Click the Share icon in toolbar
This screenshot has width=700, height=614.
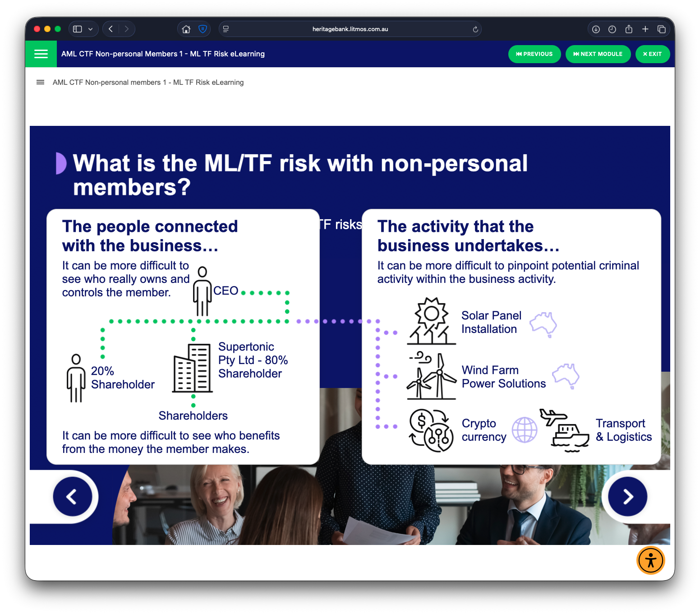tap(629, 29)
